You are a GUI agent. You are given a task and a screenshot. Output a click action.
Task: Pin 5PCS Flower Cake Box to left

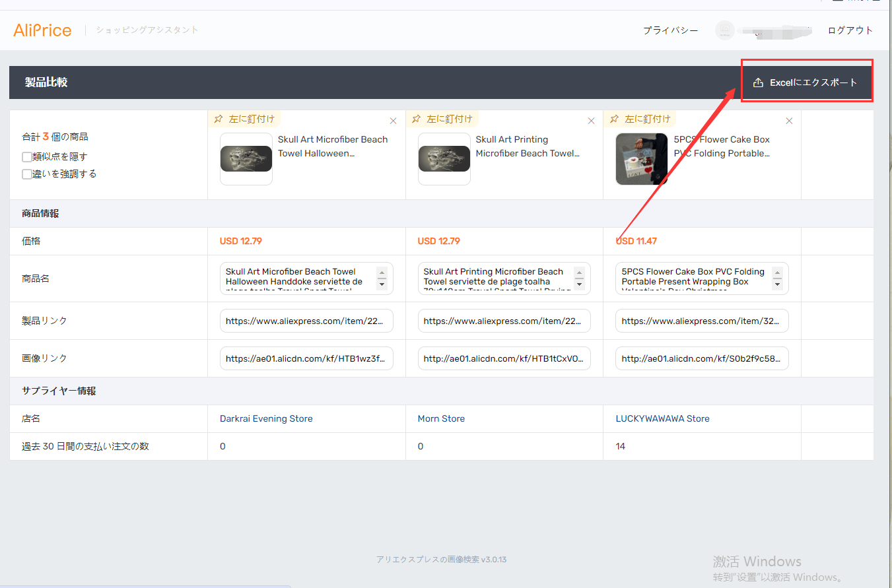click(640, 119)
